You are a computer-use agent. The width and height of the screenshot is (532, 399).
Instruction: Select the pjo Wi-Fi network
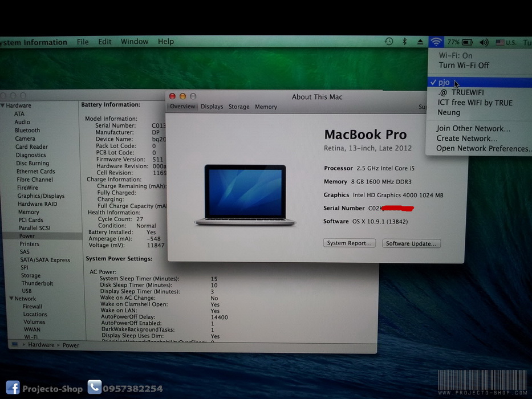point(480,82)
